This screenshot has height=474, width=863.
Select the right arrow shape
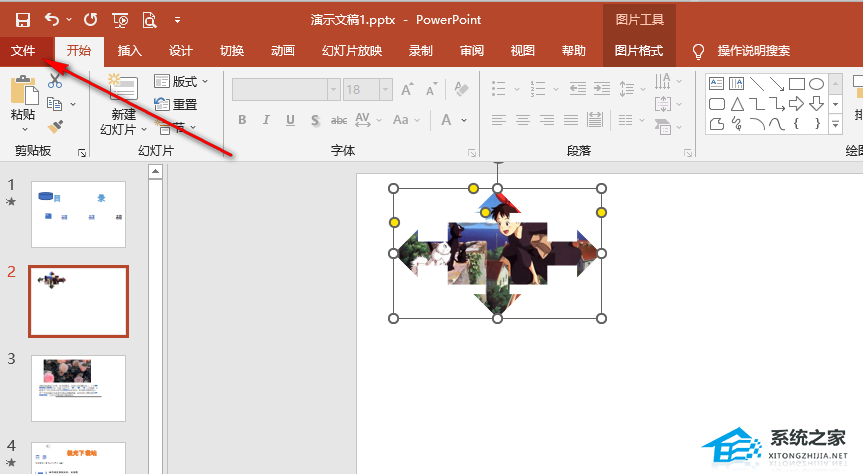click(x=796, y=103)
